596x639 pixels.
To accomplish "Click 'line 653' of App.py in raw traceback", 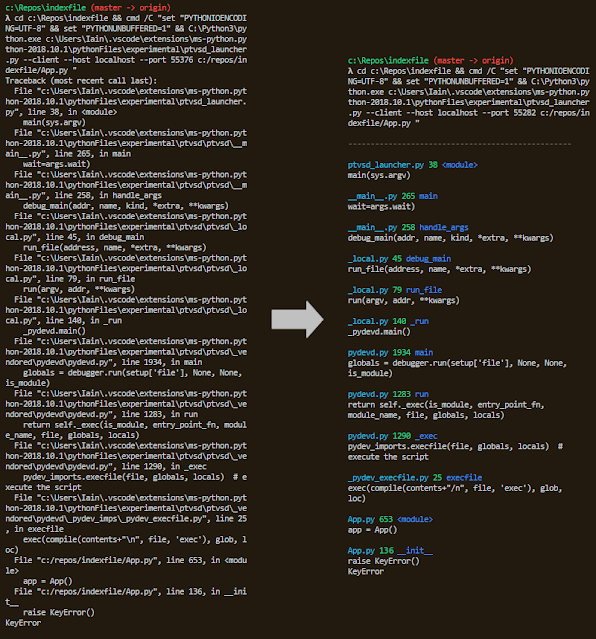I will (x=184, y=560).
